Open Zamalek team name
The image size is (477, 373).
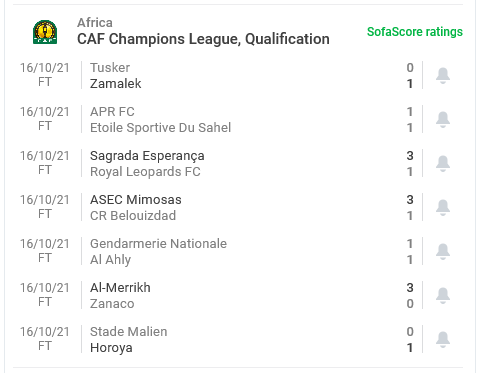(116, 84)
